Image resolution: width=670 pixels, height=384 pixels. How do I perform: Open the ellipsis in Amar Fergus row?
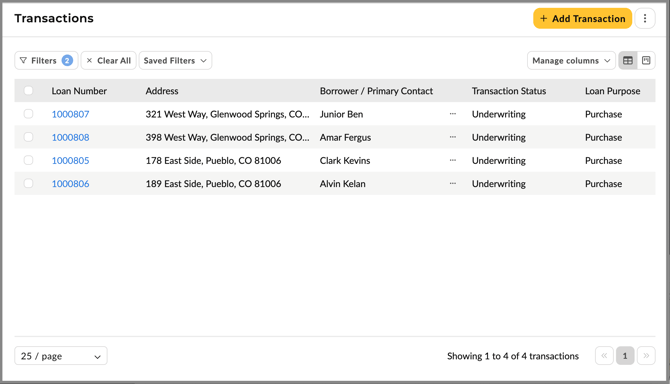tap(453, 137)
